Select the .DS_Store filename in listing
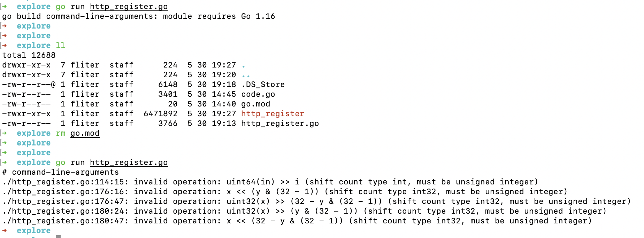Screen dimensions: 644x238 pyautogui.click(x=263, y=85)
